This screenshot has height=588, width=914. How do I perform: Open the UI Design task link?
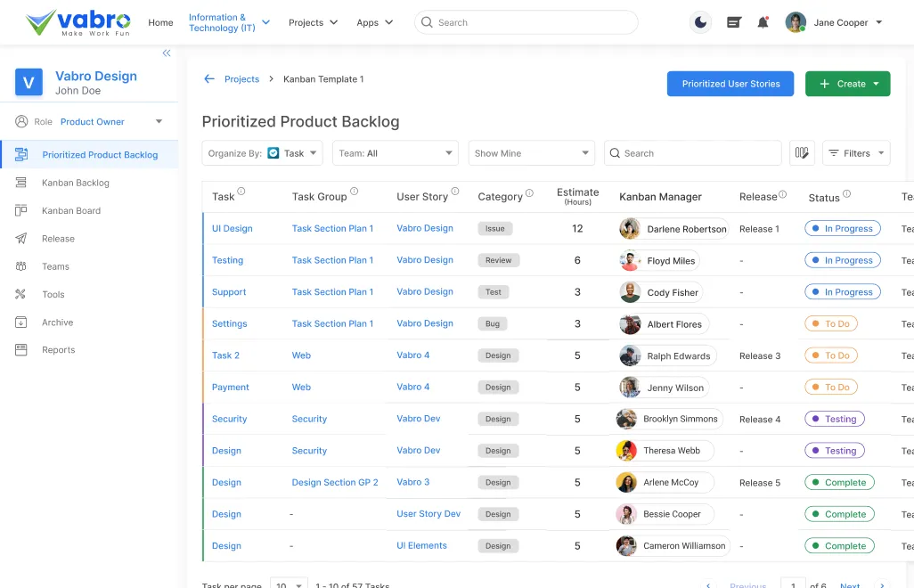click(x=232, y=228)
